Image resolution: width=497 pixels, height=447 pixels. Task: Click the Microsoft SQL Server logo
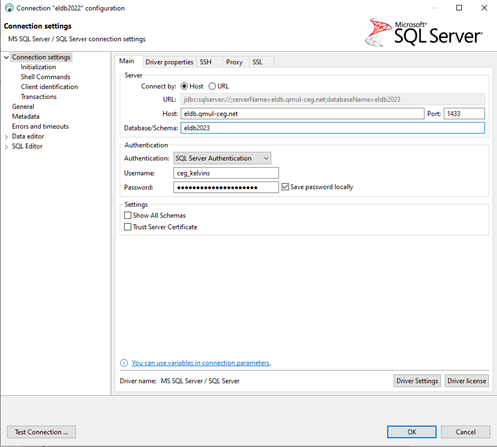click(x=423, y=32)
